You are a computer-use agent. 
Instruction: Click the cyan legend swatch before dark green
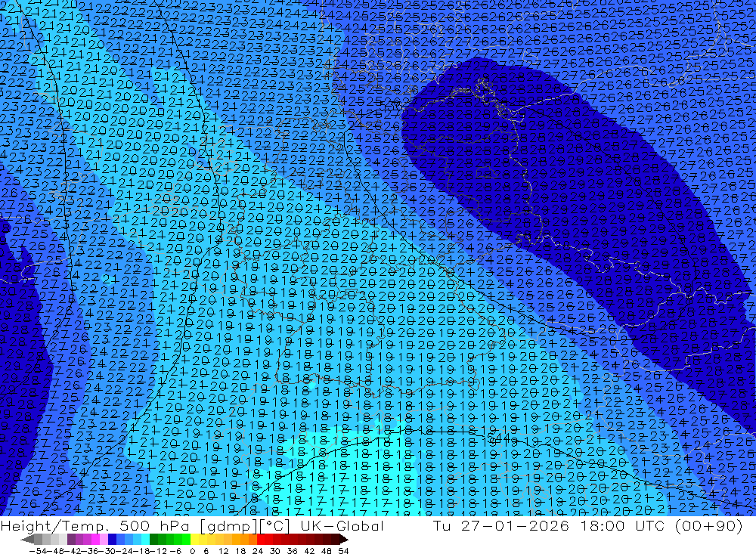[145, 540]
